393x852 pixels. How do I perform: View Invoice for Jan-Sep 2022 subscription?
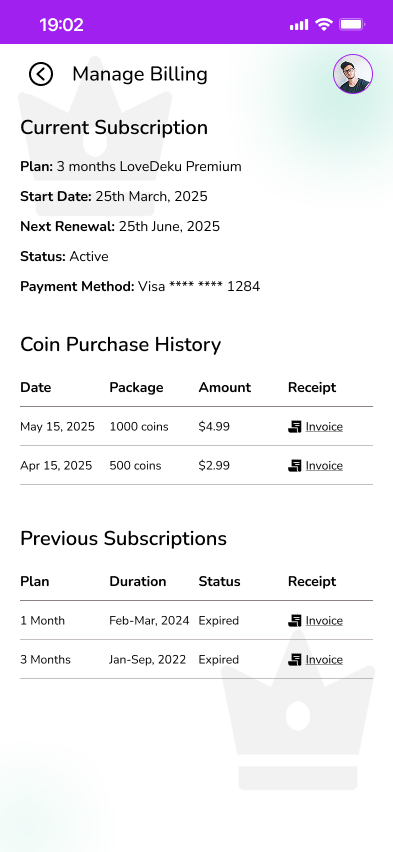tap(324, 660)
